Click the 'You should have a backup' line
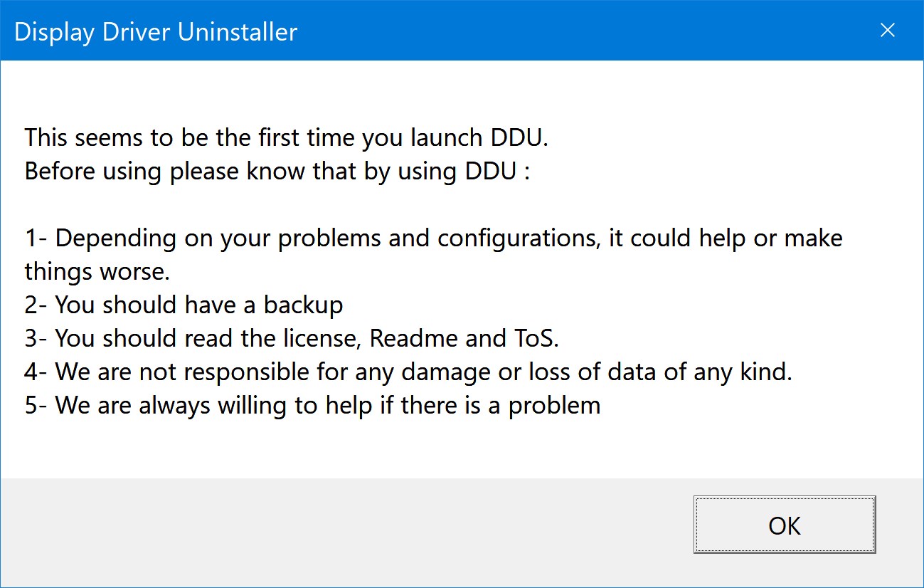This screenshot has height=588, width=924. tap(184, 305)
